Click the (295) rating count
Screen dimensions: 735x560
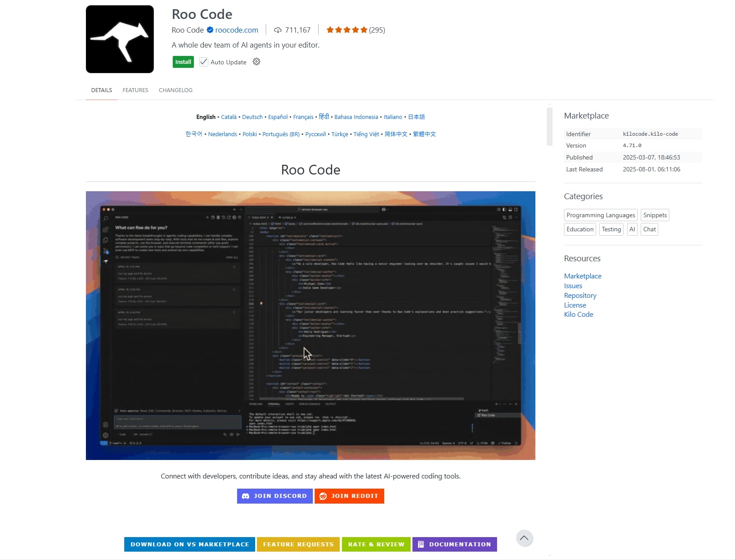(377, 30)
